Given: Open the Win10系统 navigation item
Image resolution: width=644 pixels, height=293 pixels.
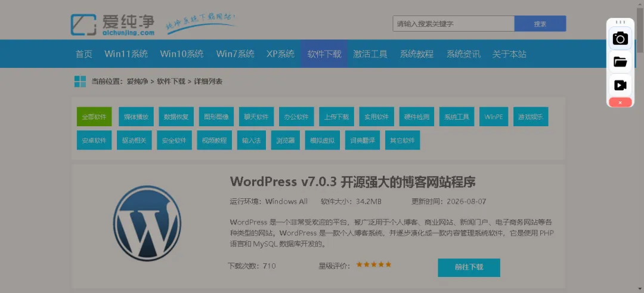Looking at the screenshot, I should coord(182,54).
